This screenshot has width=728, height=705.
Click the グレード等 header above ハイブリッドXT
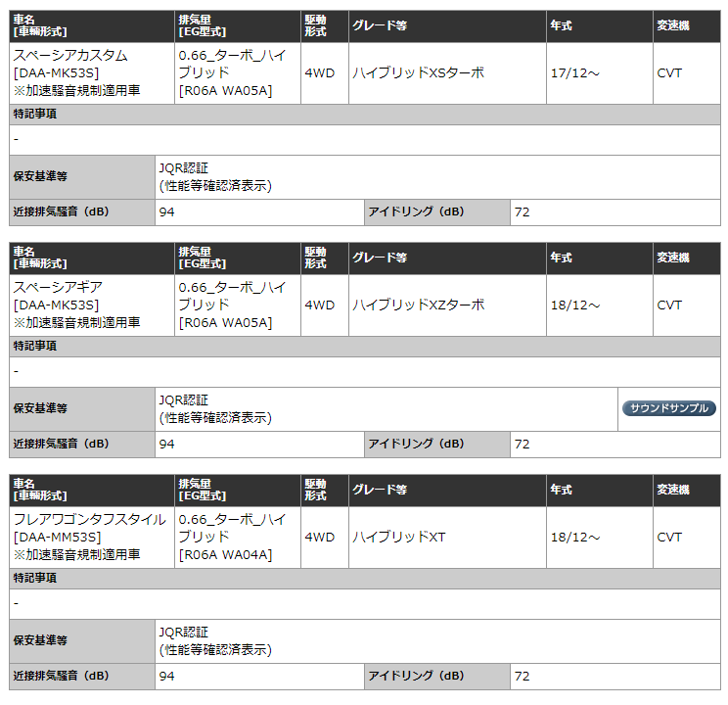380,491
